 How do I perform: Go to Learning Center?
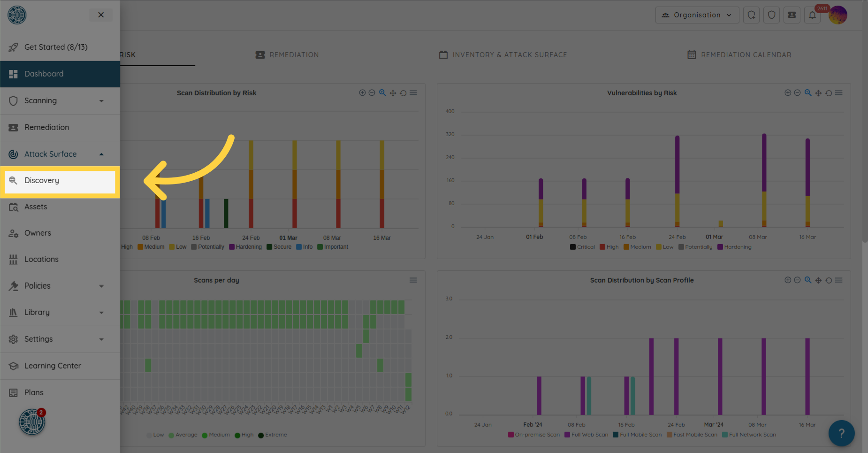tap(53, 366)
